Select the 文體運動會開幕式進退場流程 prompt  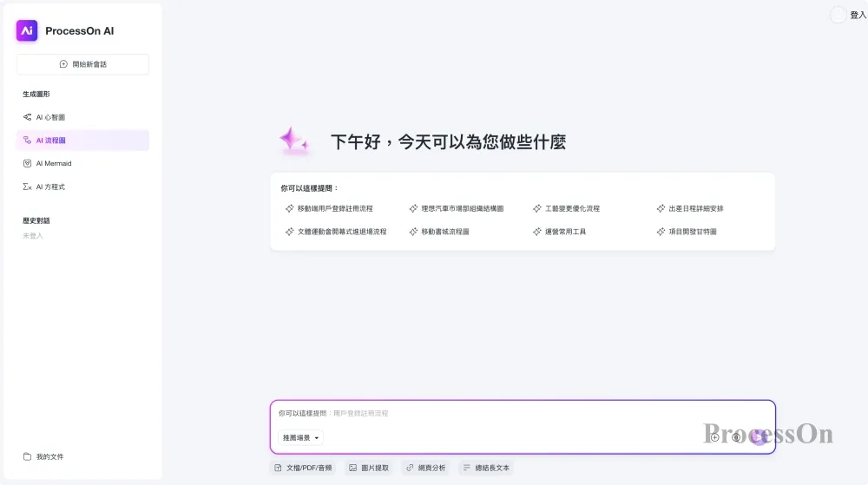[x=335, y=232]
